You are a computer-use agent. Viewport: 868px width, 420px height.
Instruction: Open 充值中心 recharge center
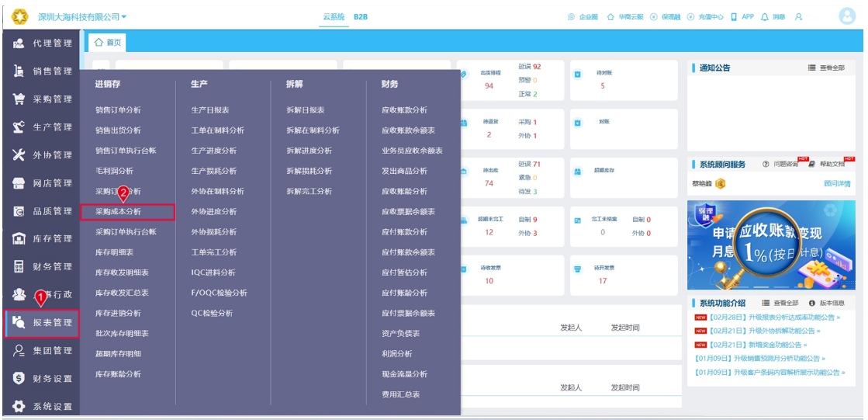(x=705, y=17)
